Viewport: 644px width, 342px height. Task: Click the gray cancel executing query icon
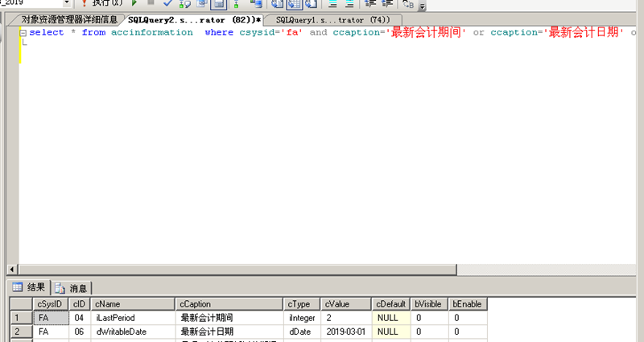[151, 3]
